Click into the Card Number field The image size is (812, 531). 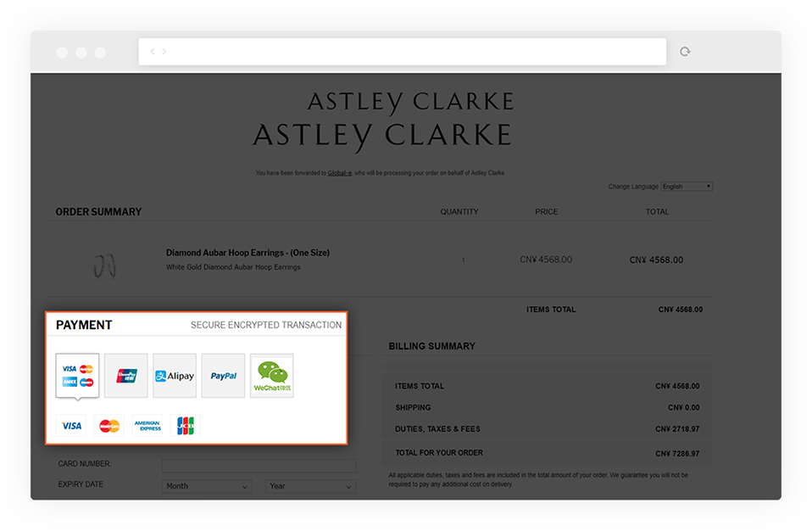[x=259, y=465]
